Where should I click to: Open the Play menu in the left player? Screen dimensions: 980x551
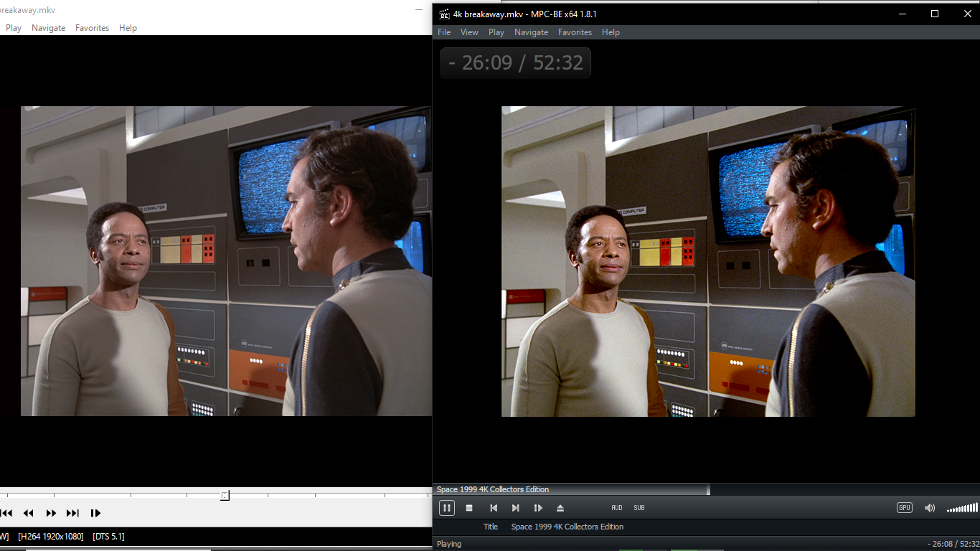click(14, 28)
